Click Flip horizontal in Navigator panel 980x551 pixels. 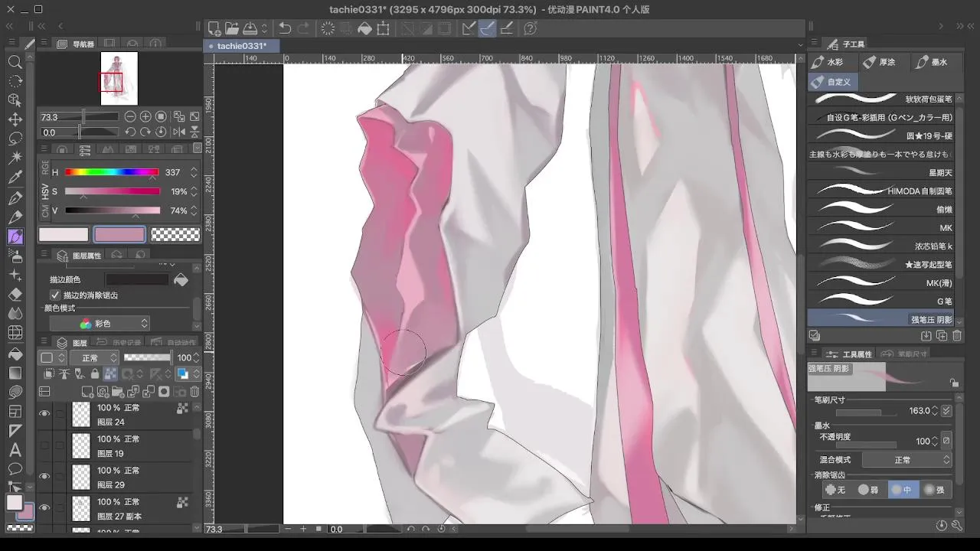pyautogui.click(x=178, y=132)
